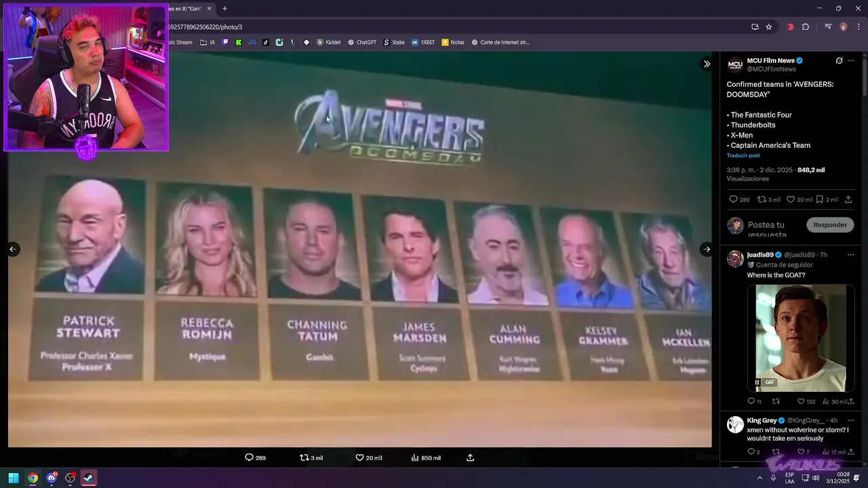The width and height of the screenshot is (868, 488).
Task: Open the 1XBET bookmark
Action: coord(423,42)
